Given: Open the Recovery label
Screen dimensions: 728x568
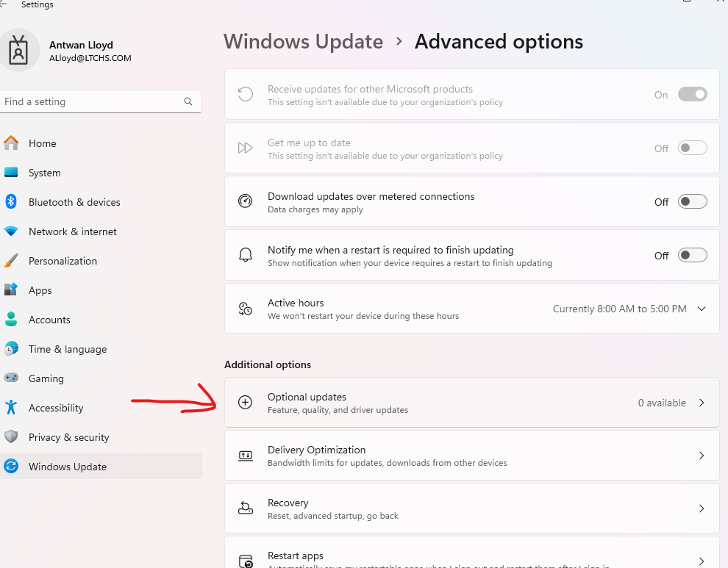Looking at the screenshot, I should [288, 503].
